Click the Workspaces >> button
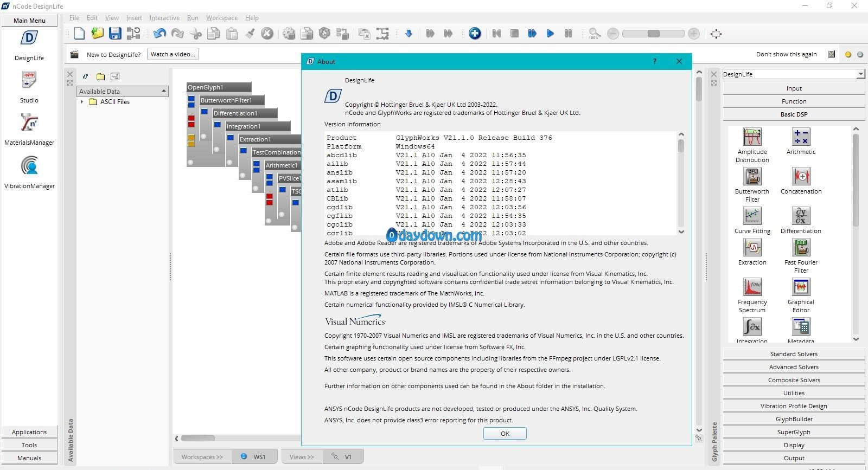 202,456
